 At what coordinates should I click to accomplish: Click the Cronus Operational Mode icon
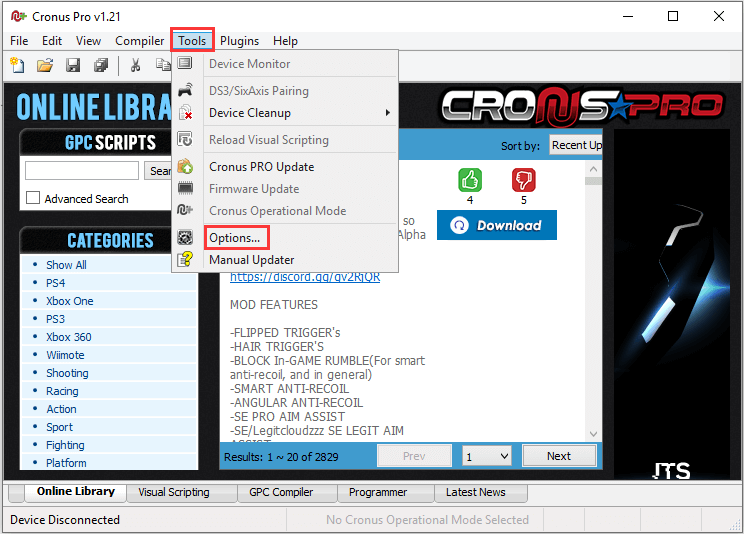click(185, 210)
